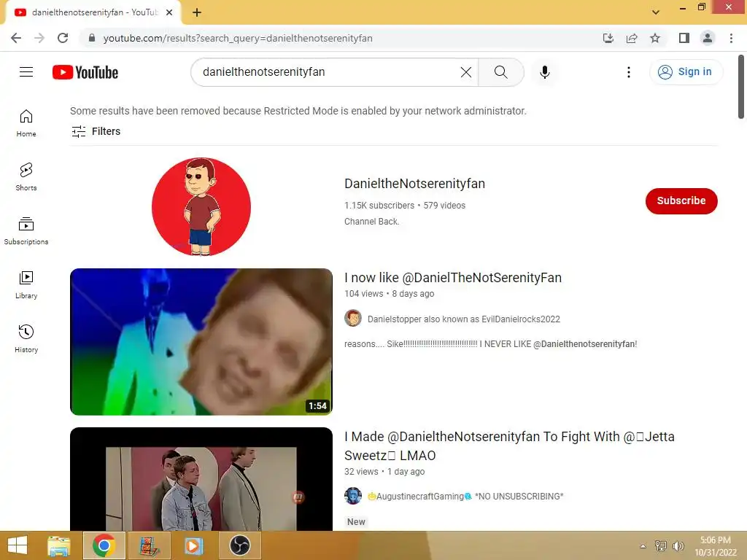Viewport: 747px width, 560px height.
Task: Expand the search Filters options
Action: pos(96,131)
